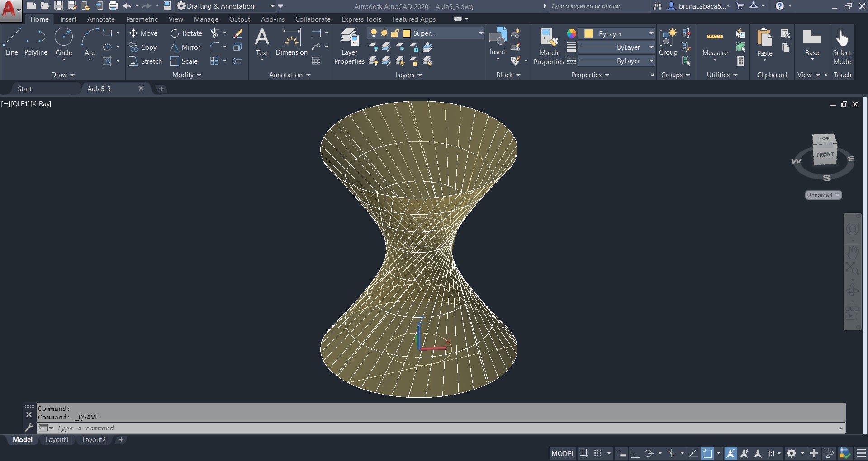868x461 pixels.
Task: Expand the Annotation panel
Action: point(290,75)
